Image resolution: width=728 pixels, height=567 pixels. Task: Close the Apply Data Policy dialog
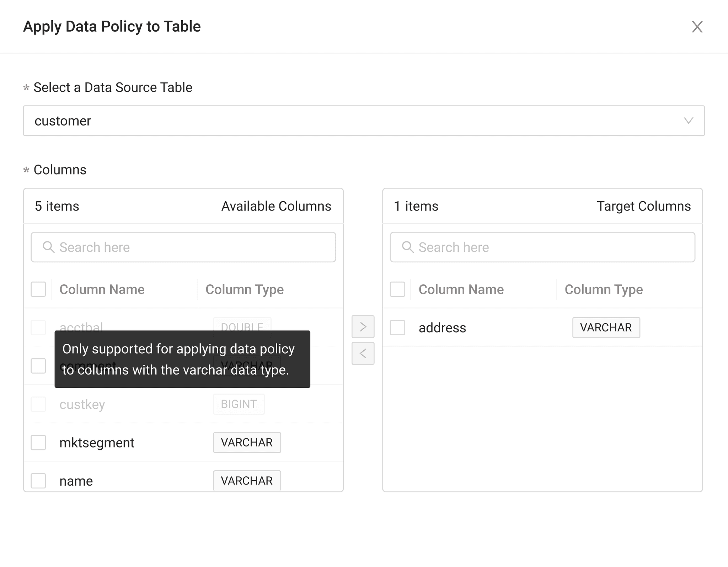pos(697,27)
